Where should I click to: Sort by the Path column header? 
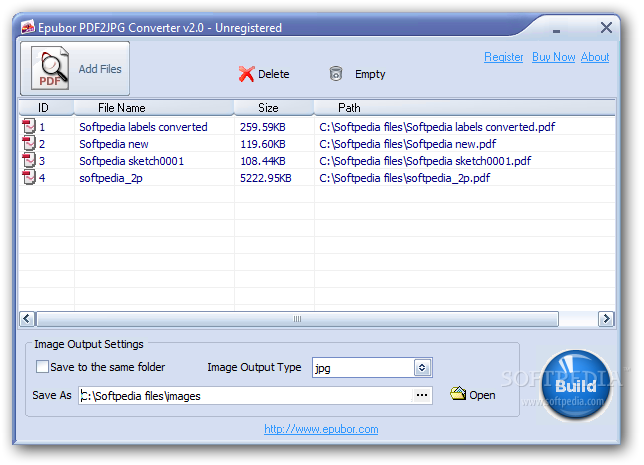[465, 108]
